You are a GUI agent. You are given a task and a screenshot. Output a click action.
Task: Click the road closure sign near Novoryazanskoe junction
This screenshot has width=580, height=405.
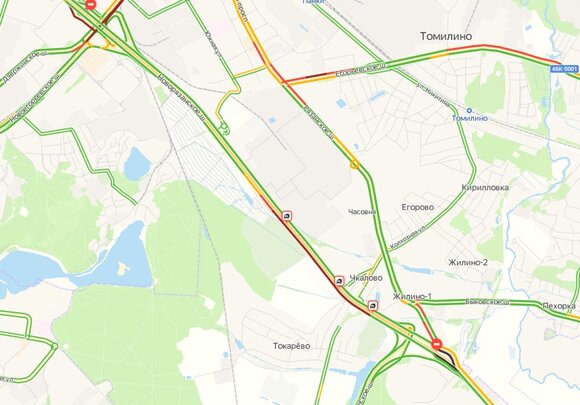click(91, 4)
